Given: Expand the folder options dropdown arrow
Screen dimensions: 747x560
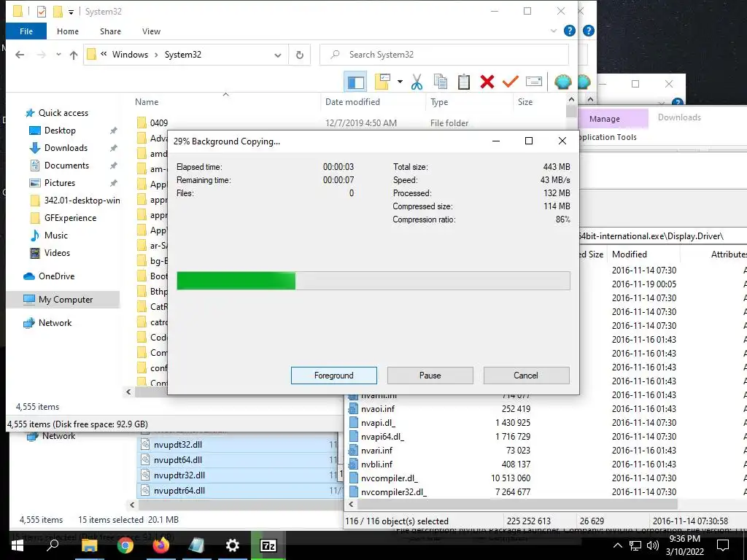Looking at the screenshot, I should click(x=400, y=82).
